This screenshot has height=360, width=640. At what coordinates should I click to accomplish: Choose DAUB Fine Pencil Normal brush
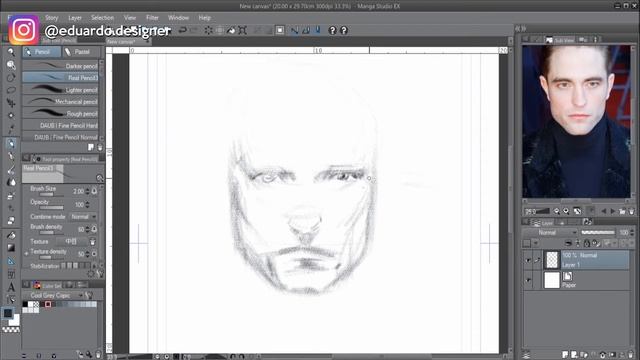(x=60, y=137)
